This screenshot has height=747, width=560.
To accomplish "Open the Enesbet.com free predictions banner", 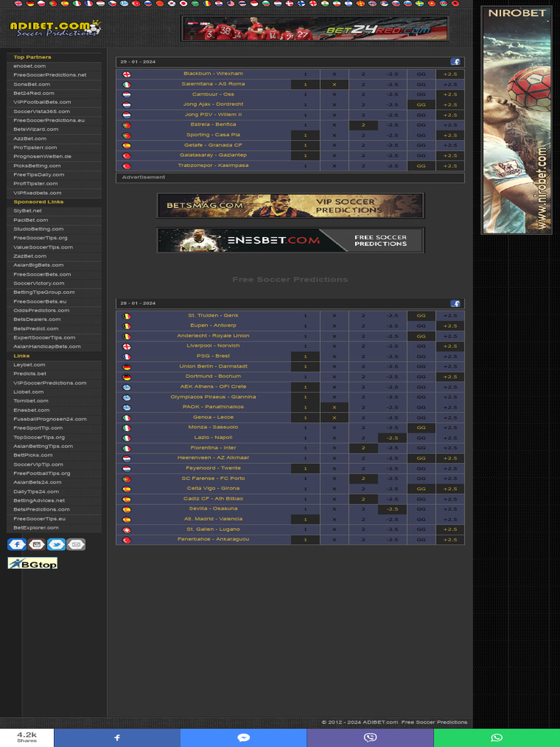I will (290, 240).
